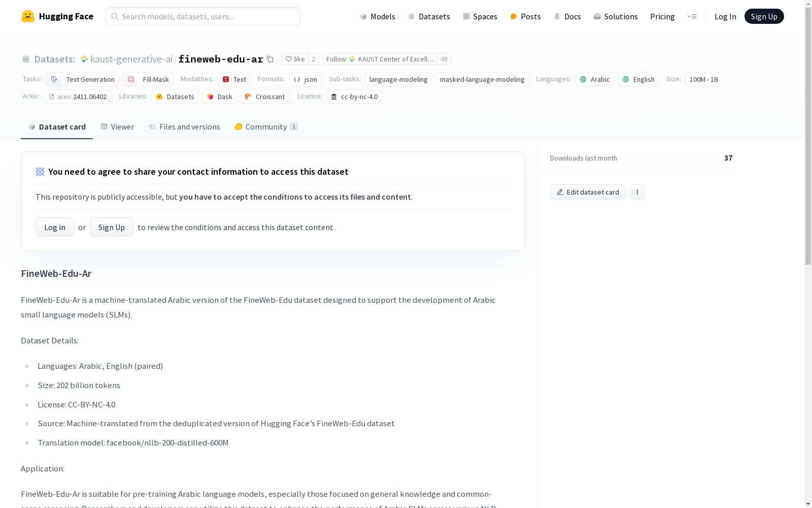Screen dimensions: 812x508
Task: Click the like count 2
Action: (314, 59)
